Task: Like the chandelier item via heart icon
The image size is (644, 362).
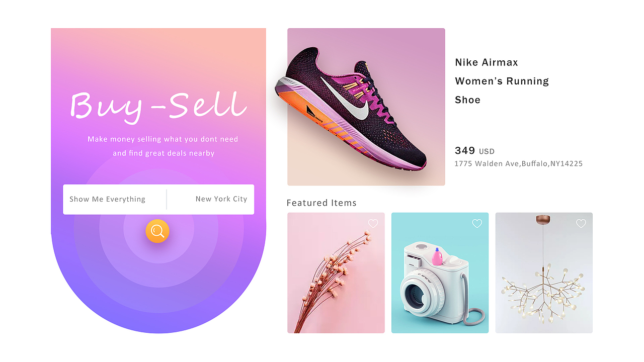Action: tap(581, 224)
